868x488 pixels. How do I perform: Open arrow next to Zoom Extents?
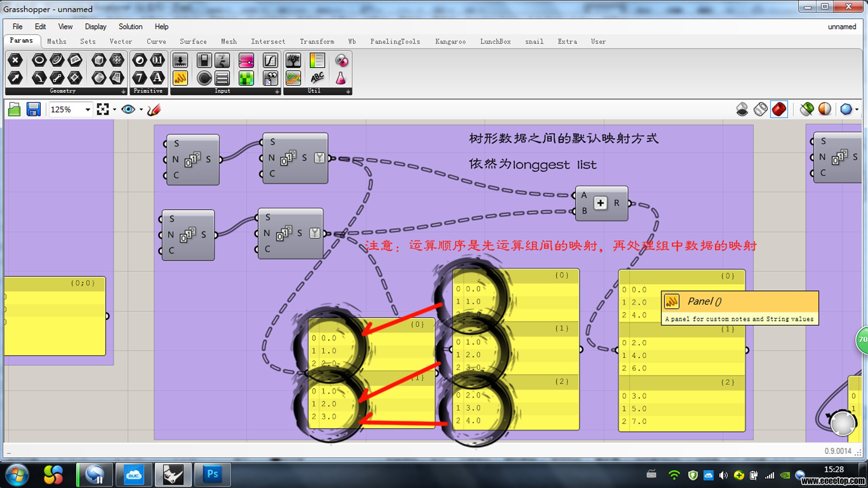114,109
